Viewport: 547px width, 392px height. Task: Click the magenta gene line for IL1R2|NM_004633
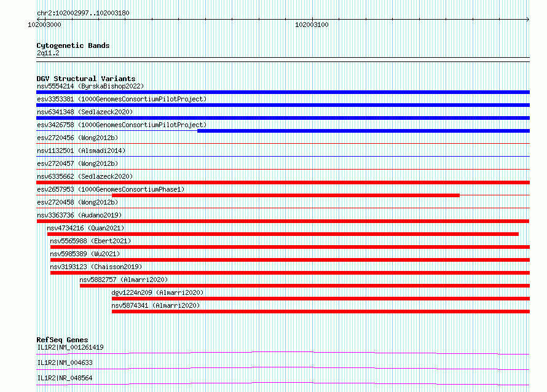tap(283, 368)
